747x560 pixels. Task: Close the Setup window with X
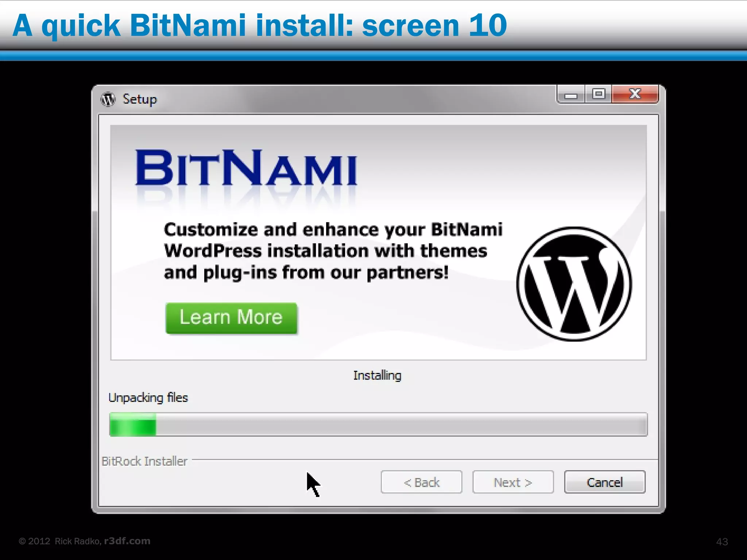coord(635,94)
